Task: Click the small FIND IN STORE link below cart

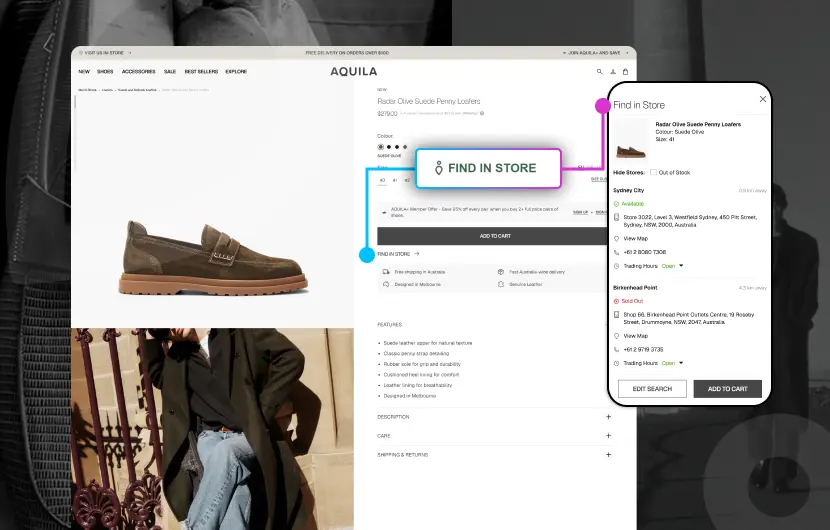Action: pyautogui.click(x=394, y=254)
